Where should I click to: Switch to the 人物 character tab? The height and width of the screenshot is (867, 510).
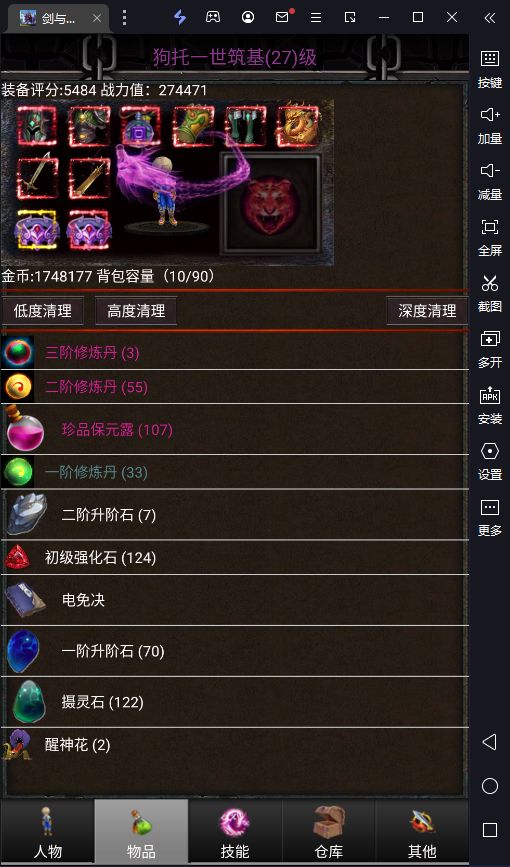48,832
